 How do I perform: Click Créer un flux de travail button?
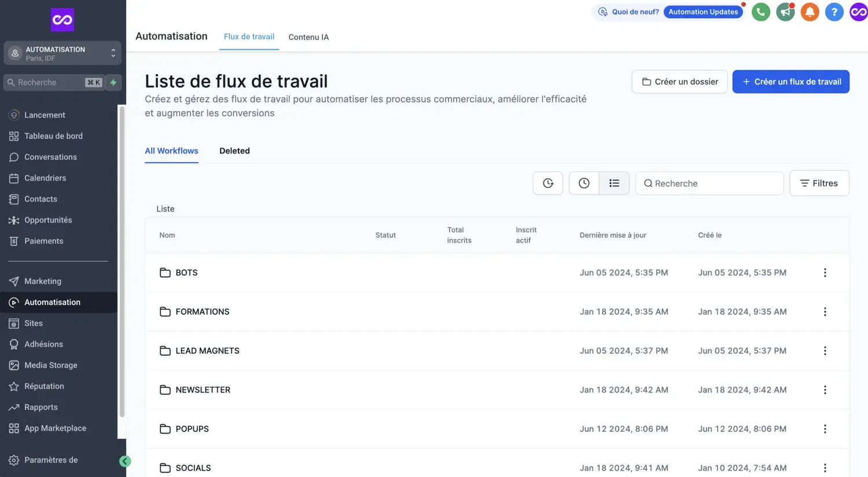(791, 82)
